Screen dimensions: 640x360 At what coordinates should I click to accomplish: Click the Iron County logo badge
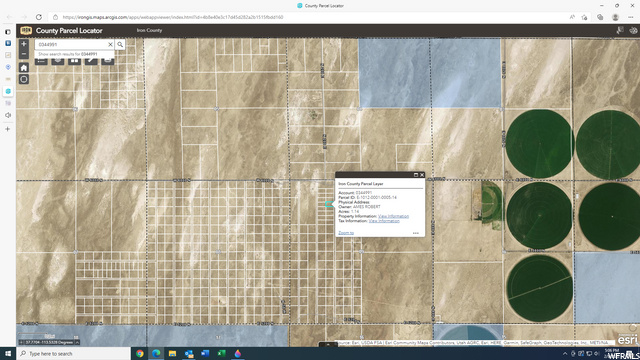click(26, 31)
